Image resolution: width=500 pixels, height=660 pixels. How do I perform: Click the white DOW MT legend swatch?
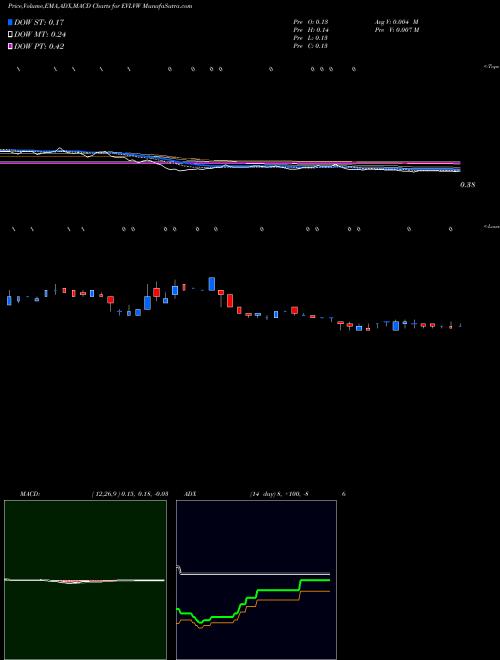pos(10,34)
